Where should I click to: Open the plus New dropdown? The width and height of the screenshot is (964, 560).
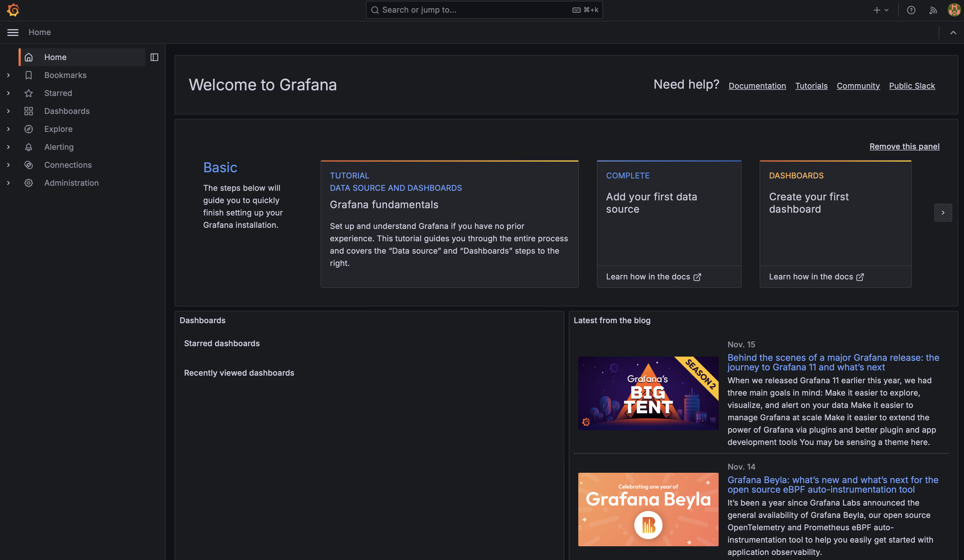click(881, 10)
